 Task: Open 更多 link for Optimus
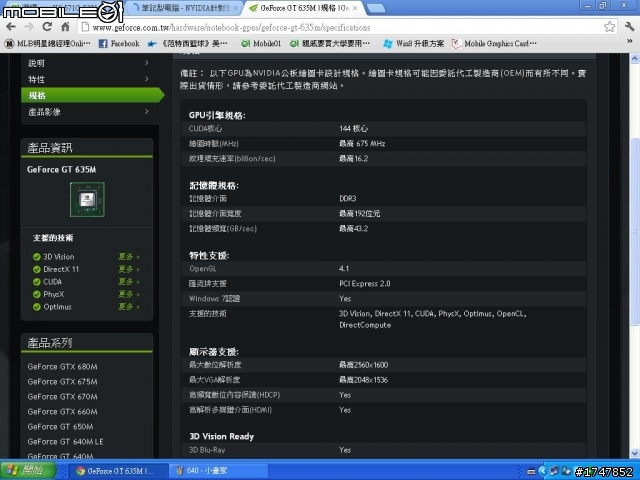coord(129,307)
